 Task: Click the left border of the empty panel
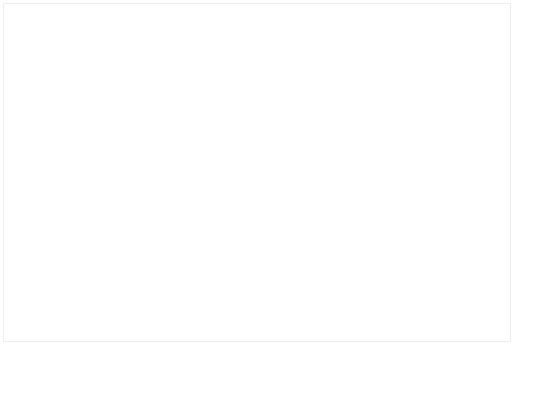[x=4, y=173]
